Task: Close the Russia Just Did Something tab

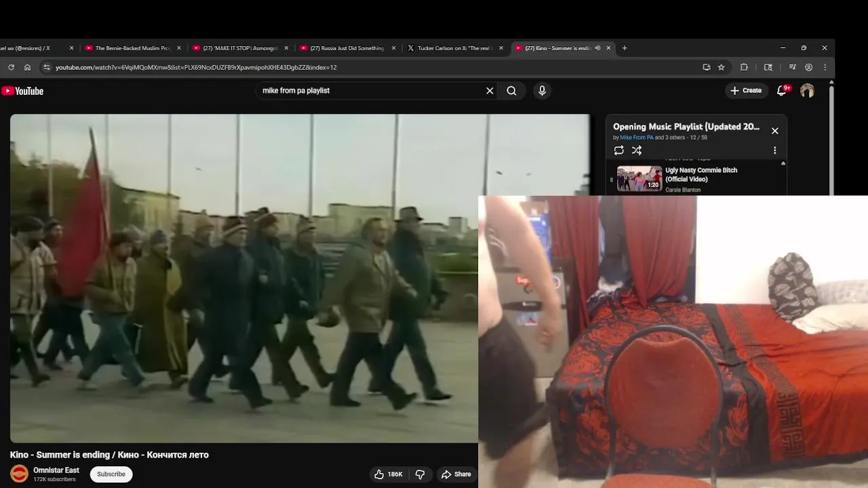Action: tap(394, 48)
